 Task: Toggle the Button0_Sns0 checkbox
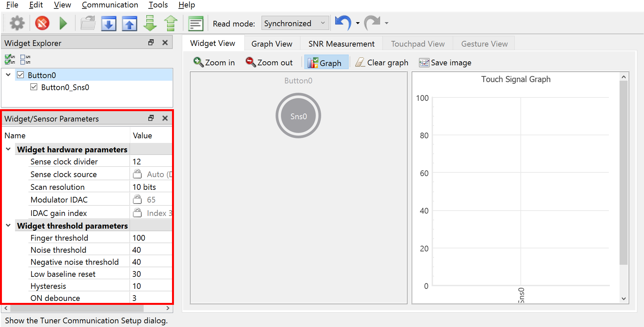pos(34,87)
